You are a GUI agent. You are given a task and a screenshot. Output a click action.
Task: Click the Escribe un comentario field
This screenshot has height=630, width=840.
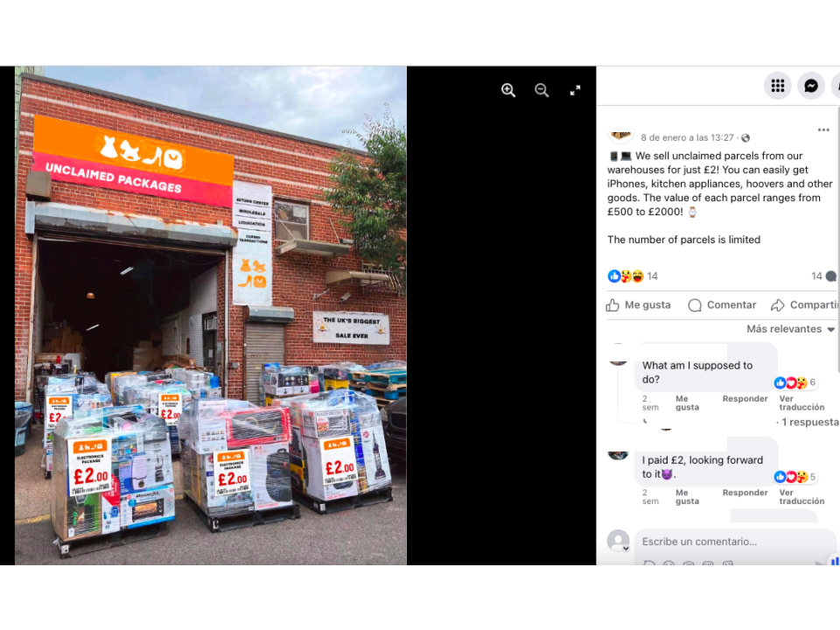pyautogui.click(x=735, y=542)
